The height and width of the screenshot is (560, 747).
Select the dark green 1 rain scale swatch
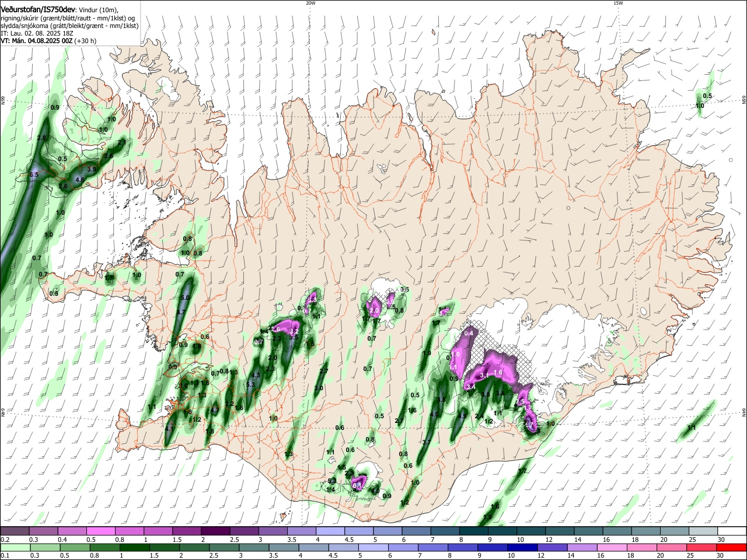[135, 547]
